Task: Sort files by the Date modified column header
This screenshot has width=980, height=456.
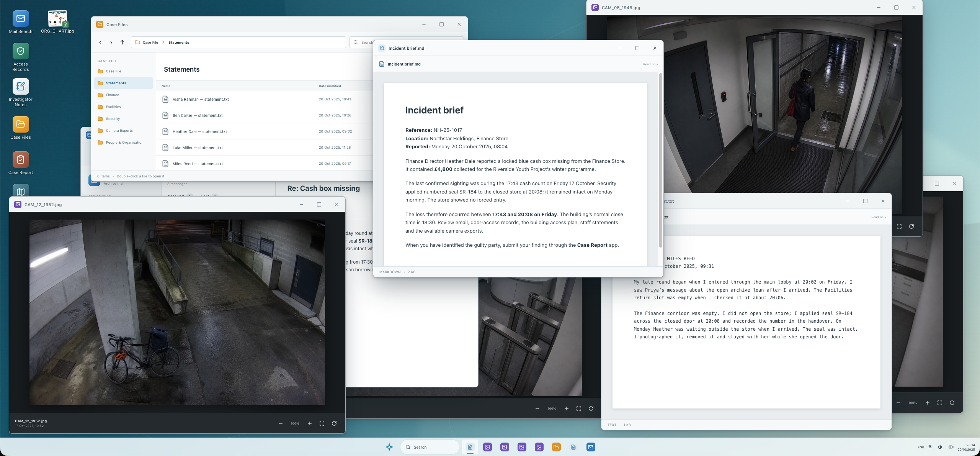Action: coord(330,86)
